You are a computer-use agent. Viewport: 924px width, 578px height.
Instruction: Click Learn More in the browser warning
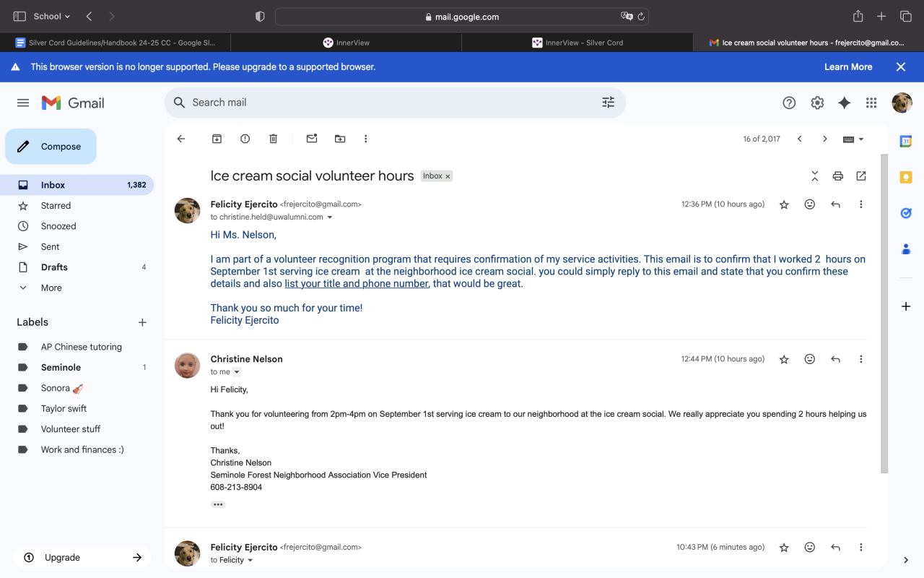coord(848,67)
